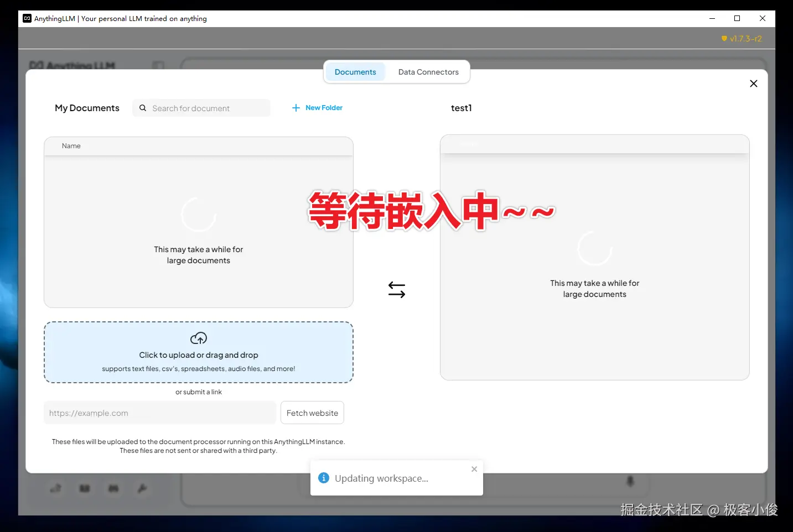Screen dimensions: 793x532
Task: Toggle sidebar icon next to AnythingLLM logo
Action: pos(158,66)
